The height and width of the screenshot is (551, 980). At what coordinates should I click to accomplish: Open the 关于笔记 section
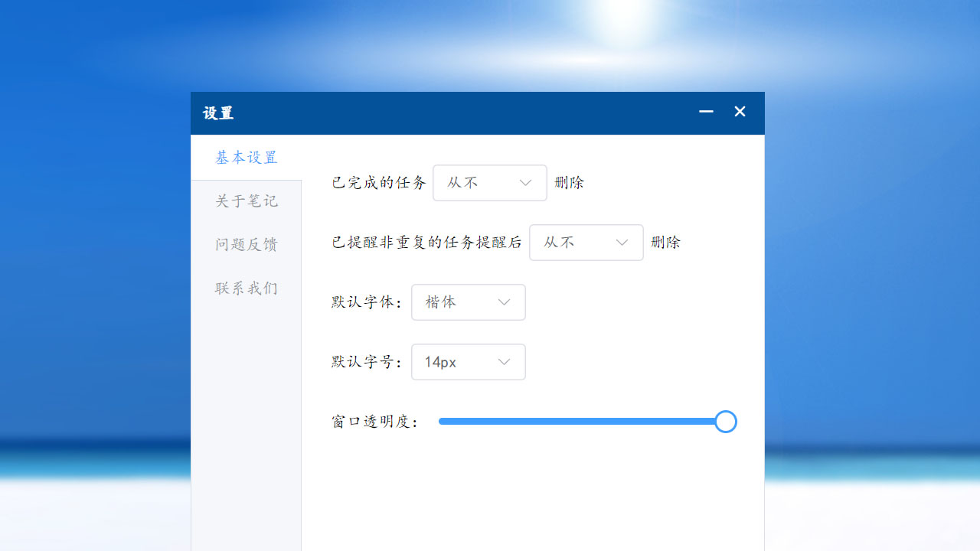[246, 201]
